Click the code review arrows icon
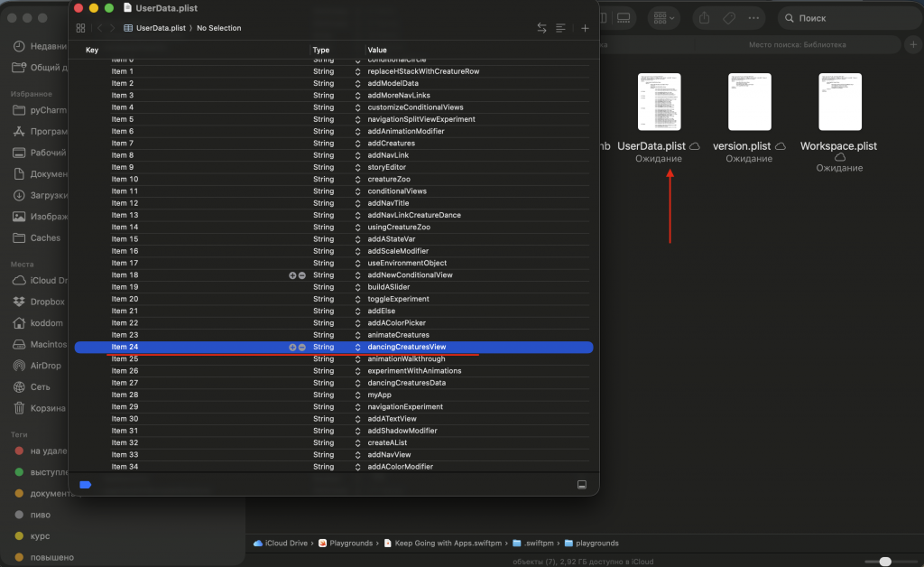Viewport: 924px width, 567px height. click(x=541, y=28)
